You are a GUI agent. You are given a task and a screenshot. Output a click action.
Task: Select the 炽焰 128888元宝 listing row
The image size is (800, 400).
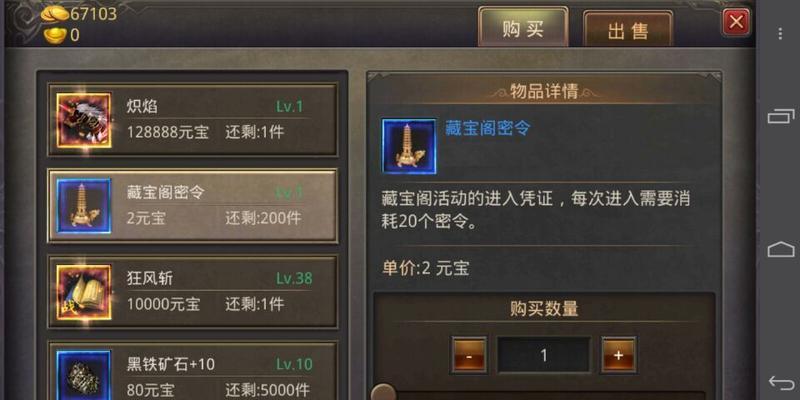click(193, 120)
